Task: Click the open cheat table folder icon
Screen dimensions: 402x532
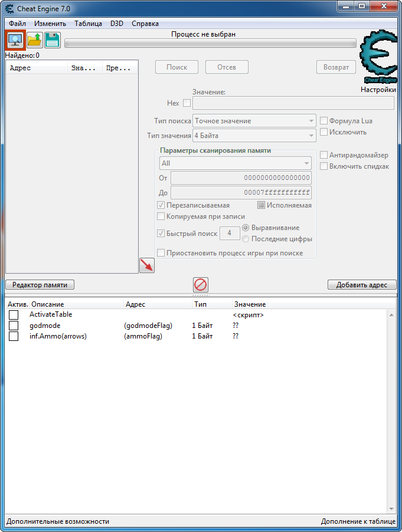Action: click(35, 40)
